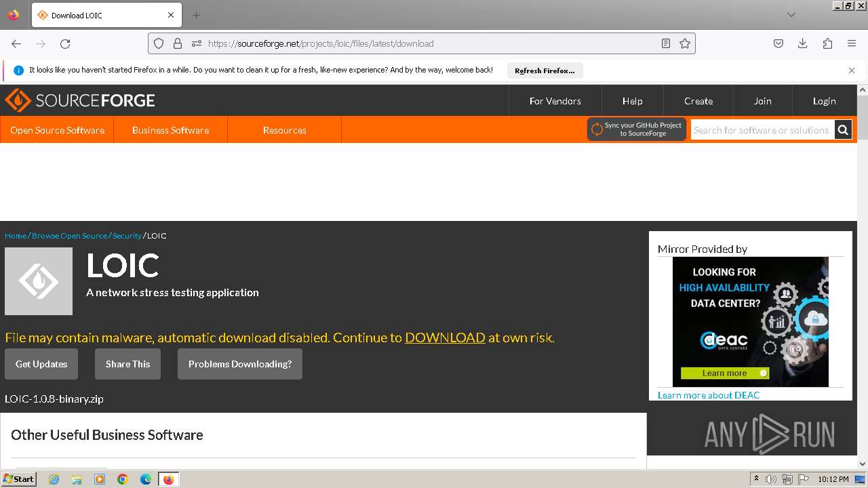
Task: Click the Problems Downloading? button
Action: 240,364
